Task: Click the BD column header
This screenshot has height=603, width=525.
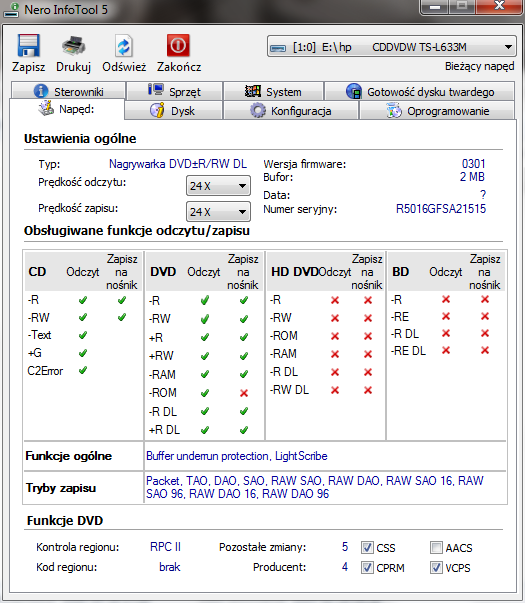Action: point(400,272)
